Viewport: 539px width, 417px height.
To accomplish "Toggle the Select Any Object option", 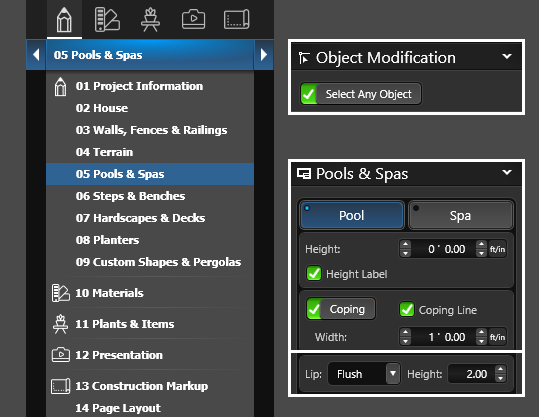I will coord(361,94).
